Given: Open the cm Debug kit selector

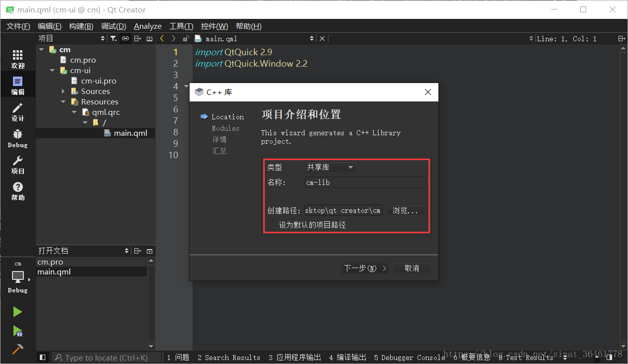Looking at the screenshot, I should coord(18,277).
